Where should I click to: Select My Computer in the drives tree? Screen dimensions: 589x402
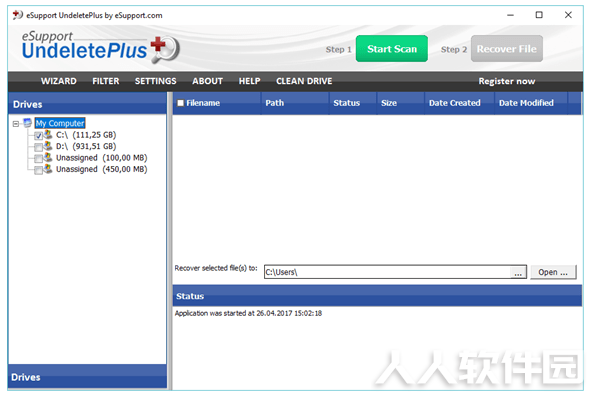pos(60,123)
